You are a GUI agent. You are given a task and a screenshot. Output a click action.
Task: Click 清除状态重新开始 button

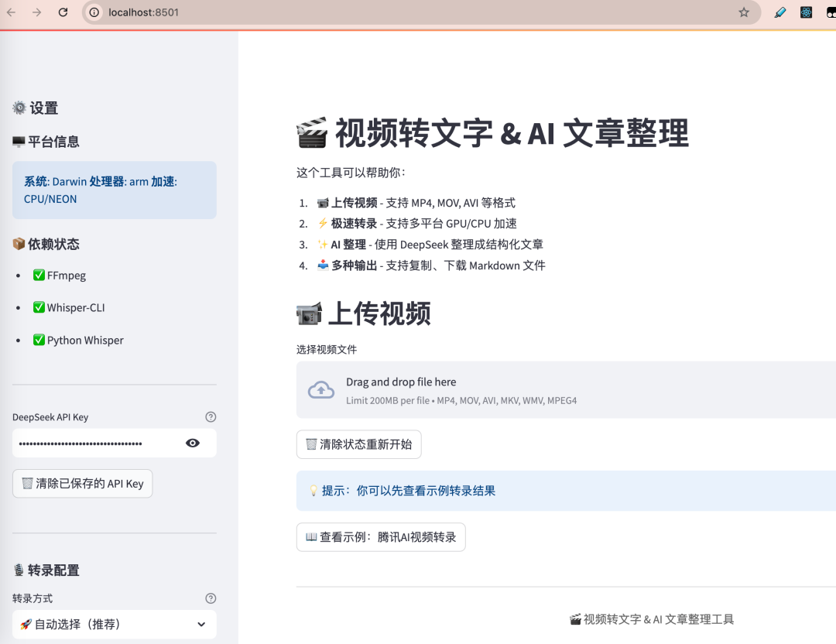point(358,444)
